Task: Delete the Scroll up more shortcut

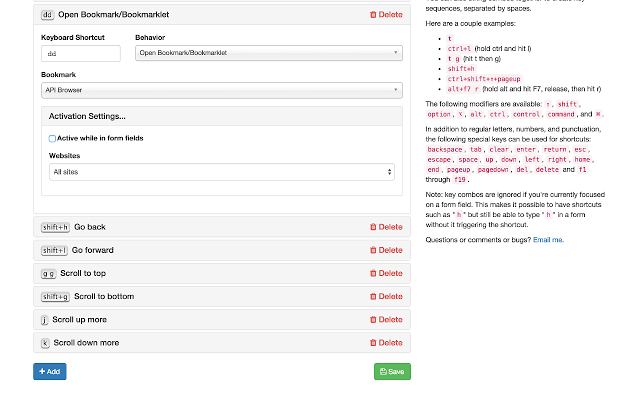Action: pyautogui.click(x=386, y=320)
